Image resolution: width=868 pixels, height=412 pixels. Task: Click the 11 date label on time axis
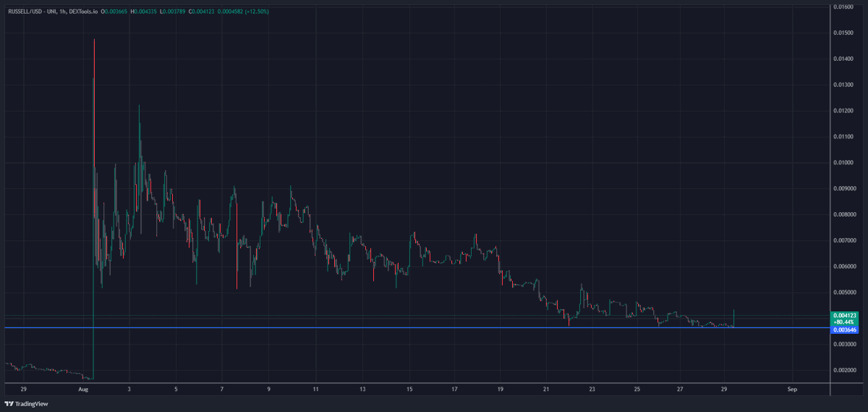click(315, 389)
